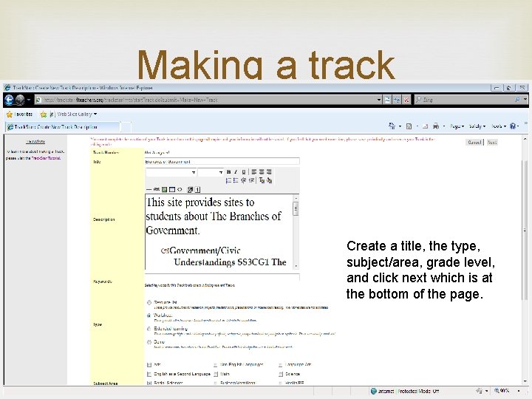Toggle Bold formatting
This screenshot has width=532, height=399.
228,172
